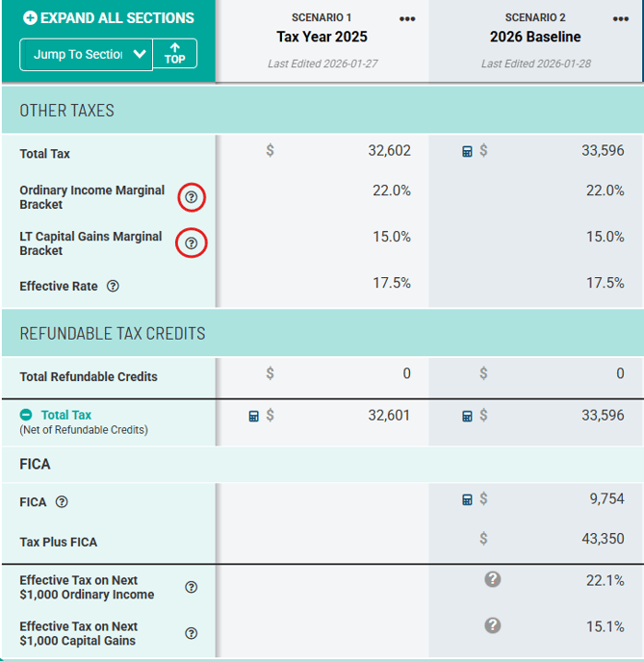Click the TOP button to scroll up
This screenshot has width=644, height=661.
[x=174, y=54]
